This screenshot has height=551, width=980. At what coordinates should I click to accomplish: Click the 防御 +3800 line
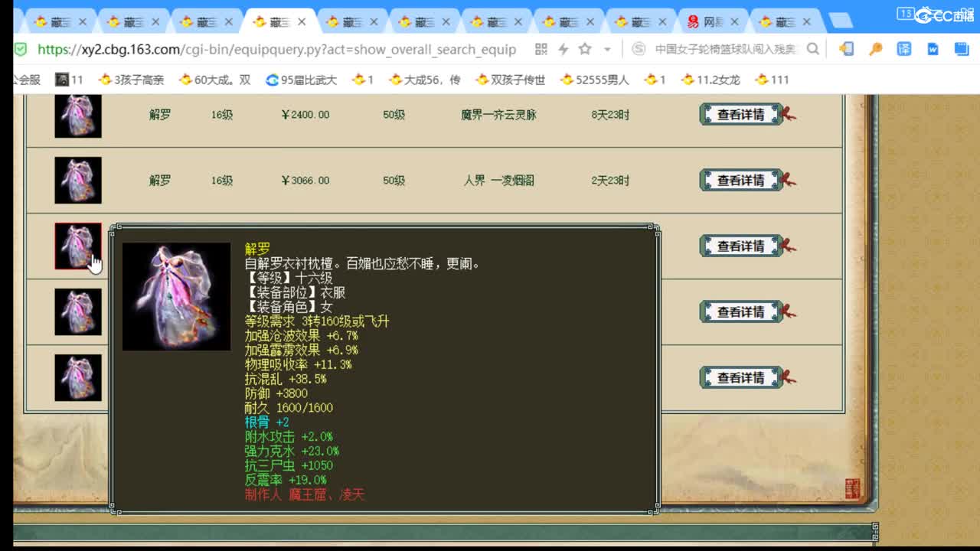pos(276,393)
